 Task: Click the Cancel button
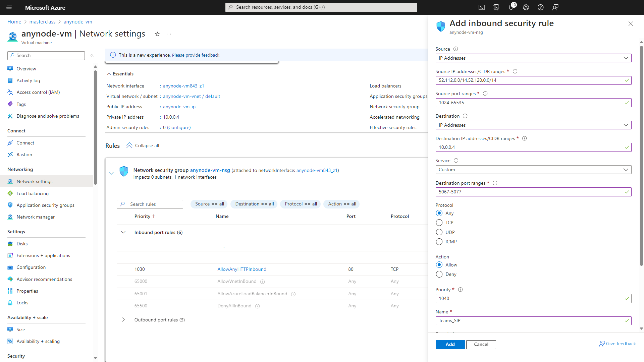point(481,345)
